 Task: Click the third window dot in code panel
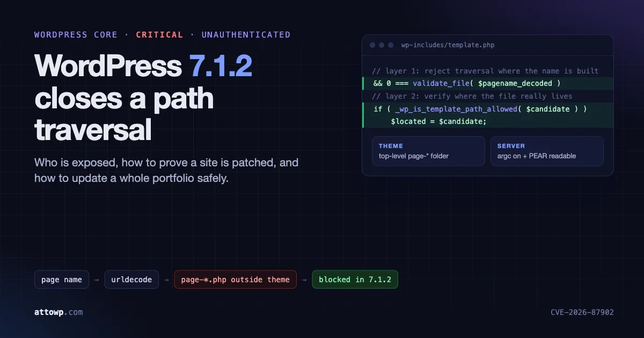[x=391, y=45]
